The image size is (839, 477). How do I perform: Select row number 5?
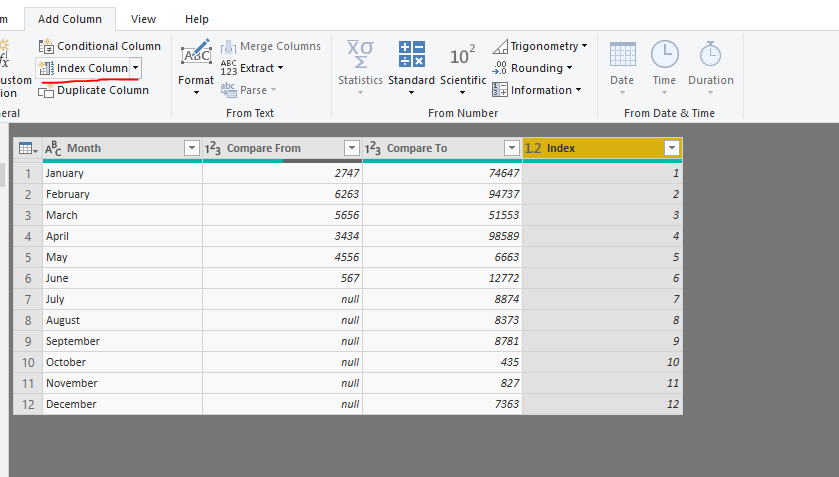(x=28, y=258)
